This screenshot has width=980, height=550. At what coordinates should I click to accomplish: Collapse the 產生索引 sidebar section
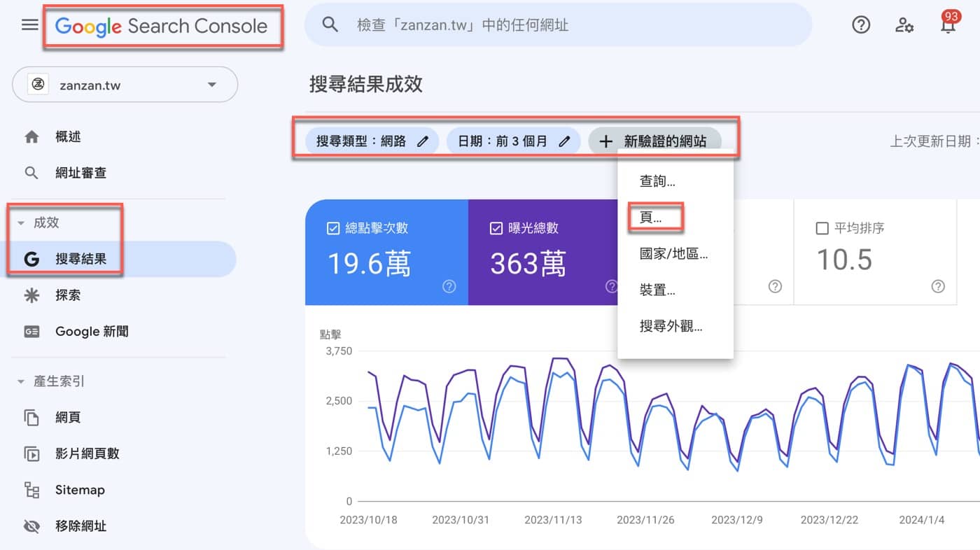click(52, 381)
